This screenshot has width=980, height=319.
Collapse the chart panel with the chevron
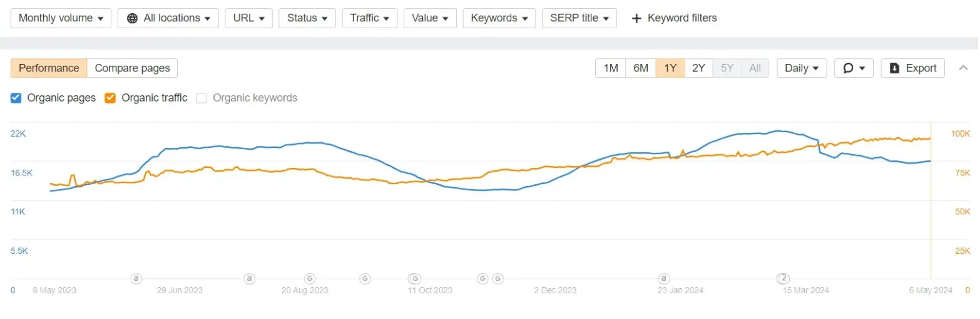pos(963,68)
